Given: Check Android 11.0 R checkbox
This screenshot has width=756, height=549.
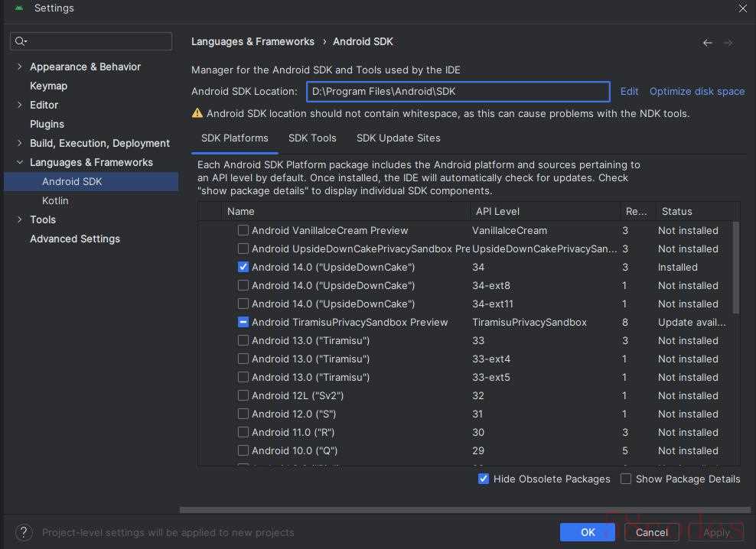Looking at the screenshot, I should click(243, 432).
